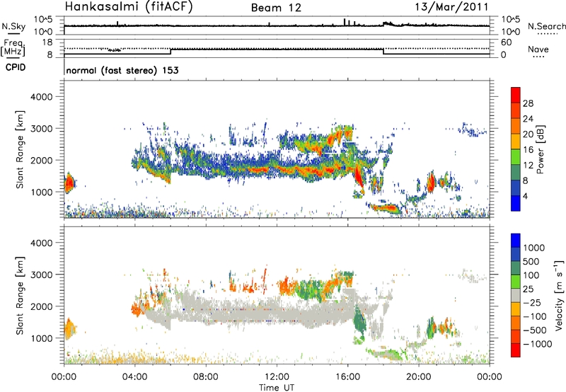Click the date '13/Mar/2011'
The width and height of the screenshot is (566, 392).
451,6
